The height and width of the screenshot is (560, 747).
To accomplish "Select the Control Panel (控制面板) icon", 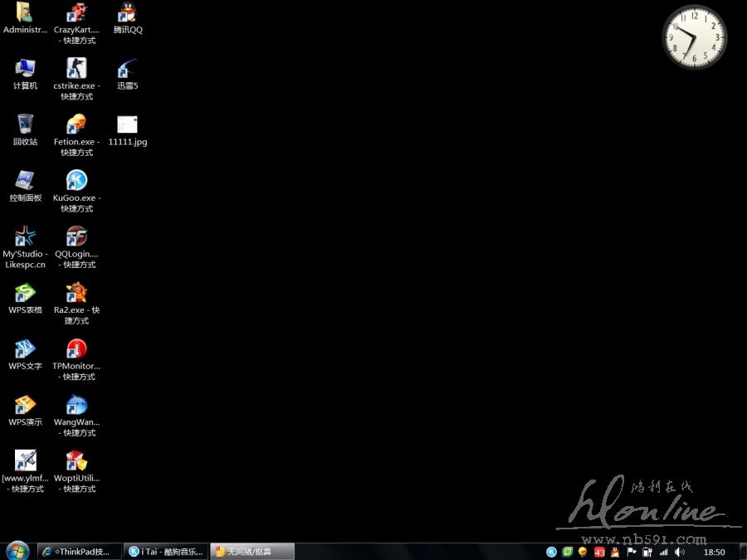I will [x=25, y=181].
